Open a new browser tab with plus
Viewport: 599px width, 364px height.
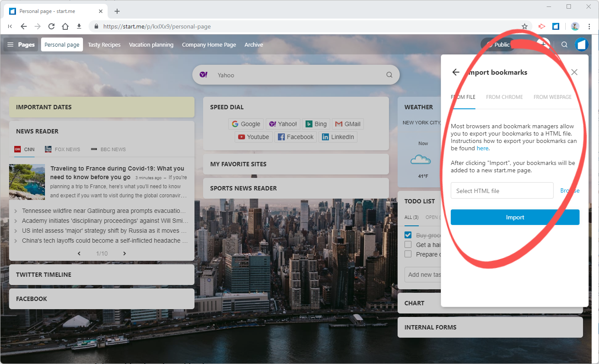[117, 11]
